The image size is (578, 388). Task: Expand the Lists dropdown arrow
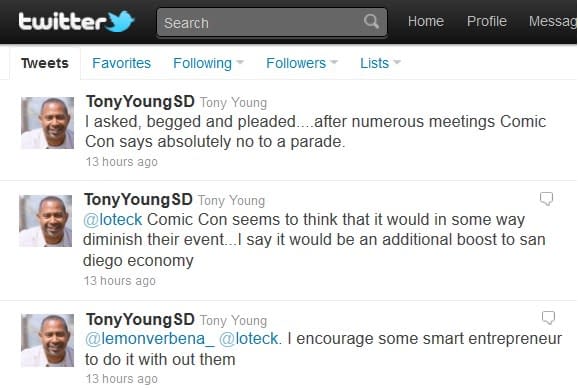pyautogui.click(x=397, y=62)
